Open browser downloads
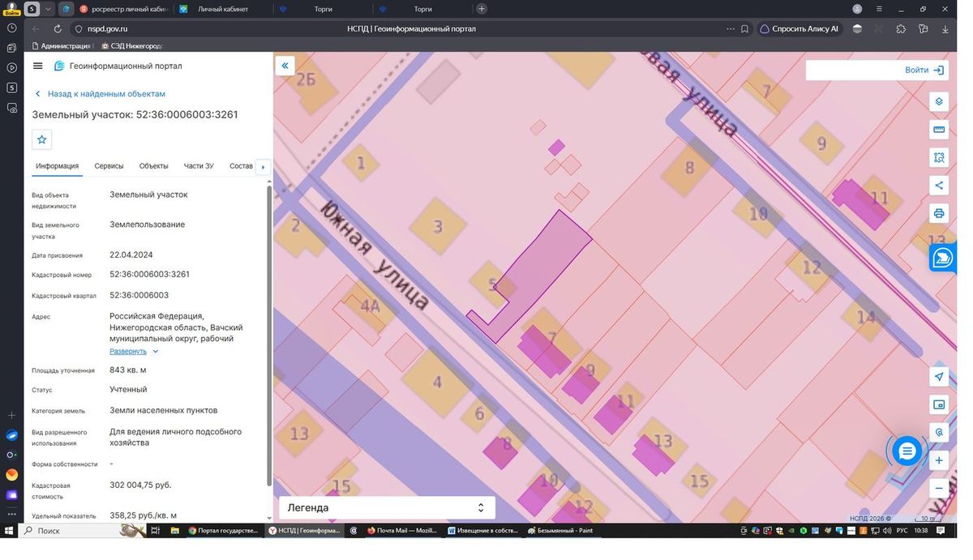973x560 pixels. click(945, 29)
